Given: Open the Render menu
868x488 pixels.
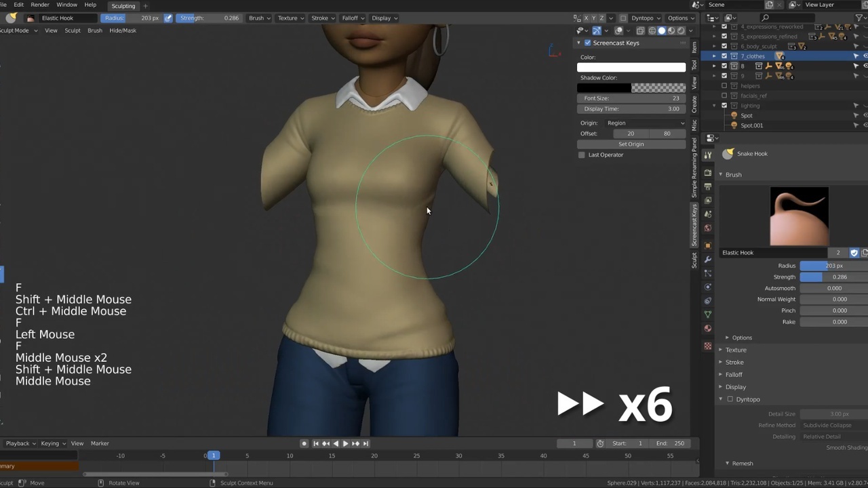Looking at the screenshot, I should point(39,5).
